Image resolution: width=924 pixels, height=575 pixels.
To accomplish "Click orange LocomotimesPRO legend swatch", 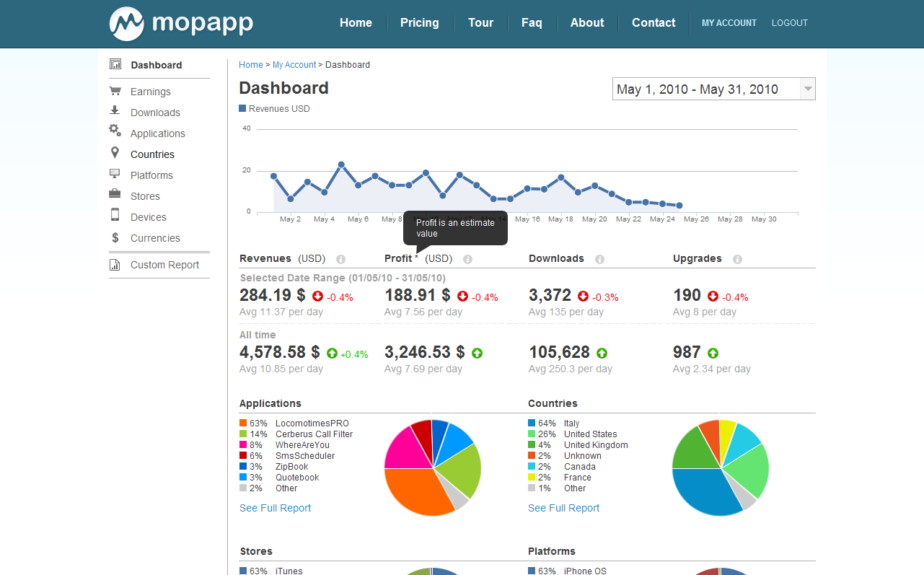I will pyautogui.click(x=243, y=423).
